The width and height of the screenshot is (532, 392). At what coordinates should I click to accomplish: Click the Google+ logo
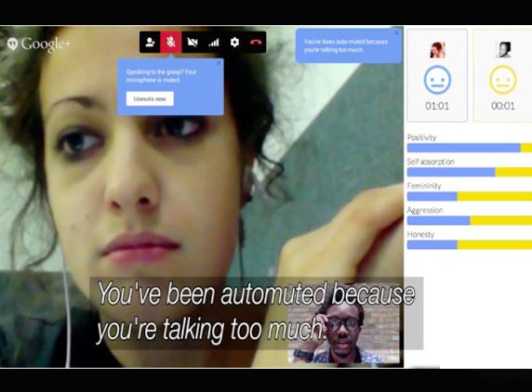pyautogui.click(x=39, y=44)
